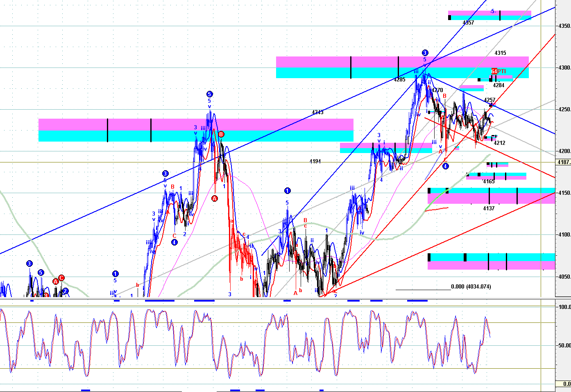The height and width of the screenshot is (392, 571).
Task: Select the 4250 price axis label
Action: pos(564,110)
